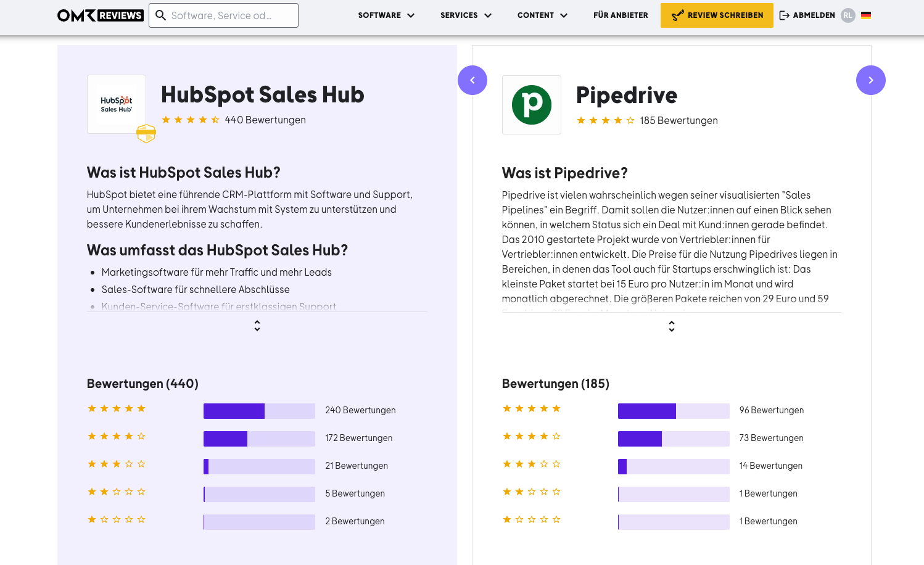Click the 'Bewertungen (185)' heading

(x=556, y=384)
